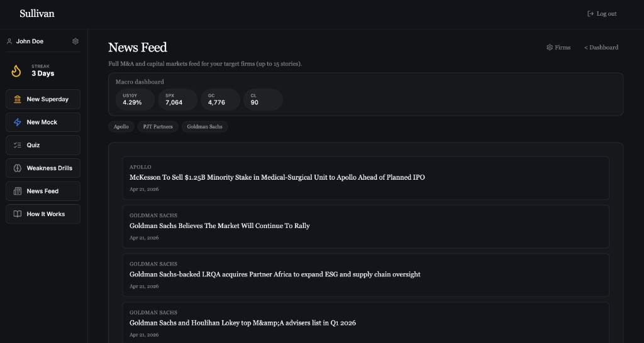This screenshot has width=644, height=343.
Task: Click the Sullivan logo in the header
Action: pos(37,13)
